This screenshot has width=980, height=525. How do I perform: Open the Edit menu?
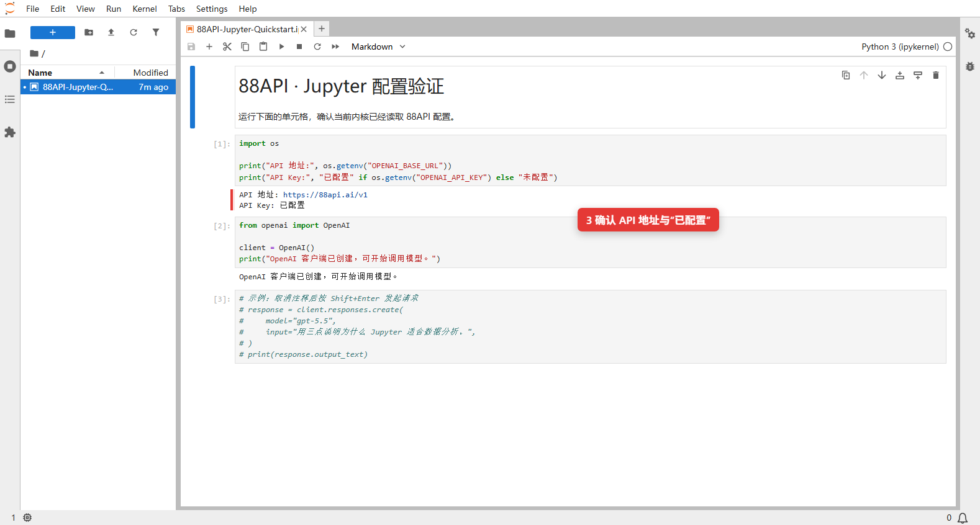[x=58, y=9]
